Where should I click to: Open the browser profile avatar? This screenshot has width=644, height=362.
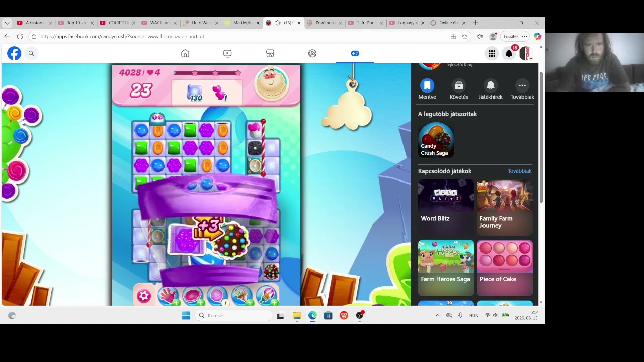pyautogui.click(x=493, y=36)
